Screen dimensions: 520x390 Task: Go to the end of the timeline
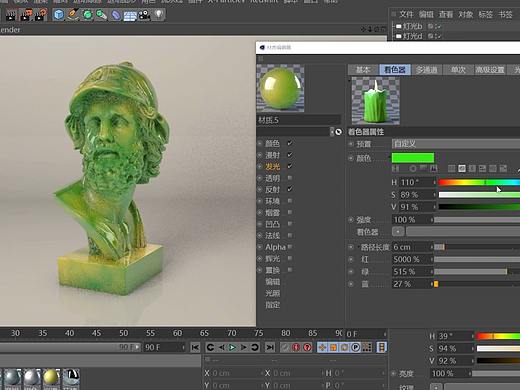click(270, 347)
